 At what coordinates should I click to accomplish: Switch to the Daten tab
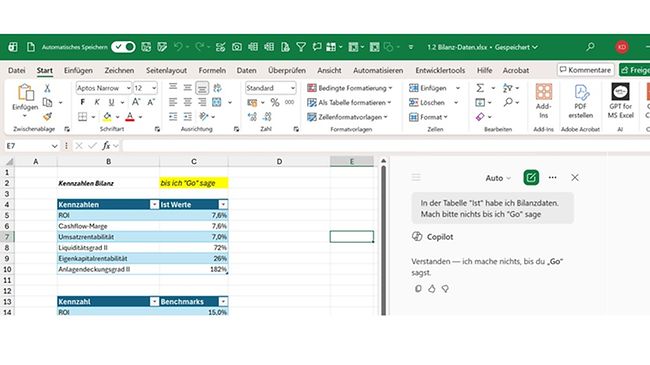[x=246, y=71]
